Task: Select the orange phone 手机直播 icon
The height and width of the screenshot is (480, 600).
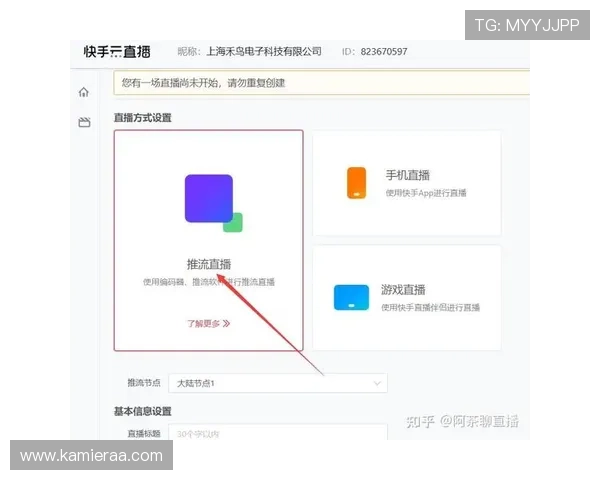Action: pyautogui.click(x=356, y=183)
